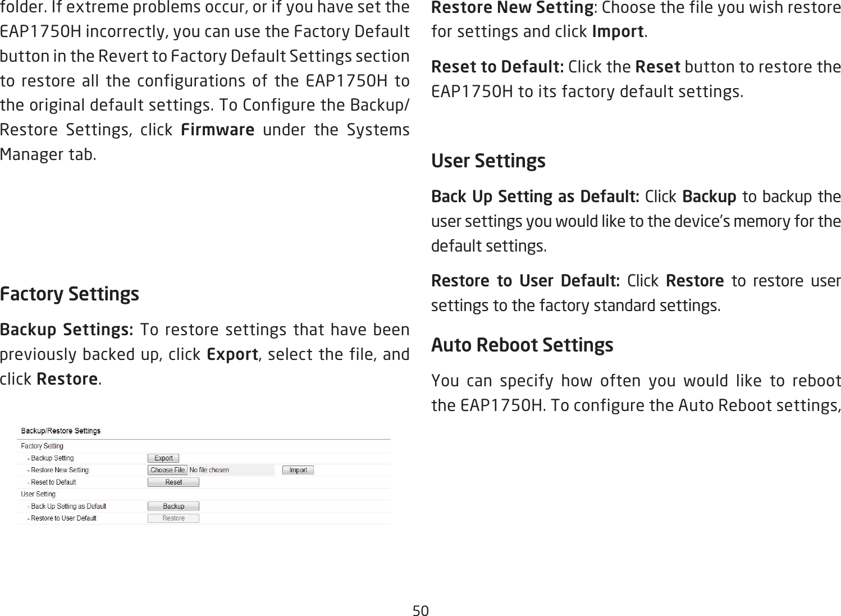The width and height of the screenshot is (841, 616).
Task: Click the Choose File button
Action: point(167,470)
